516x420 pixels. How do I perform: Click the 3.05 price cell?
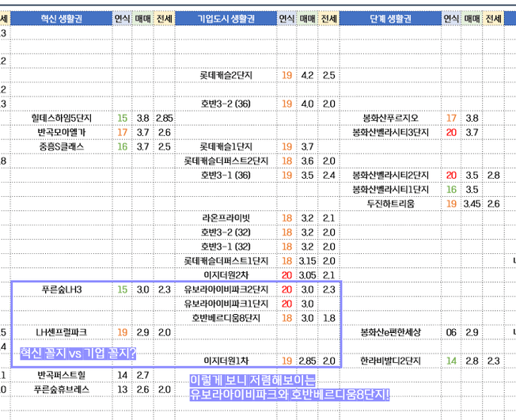tap(307, 275)
